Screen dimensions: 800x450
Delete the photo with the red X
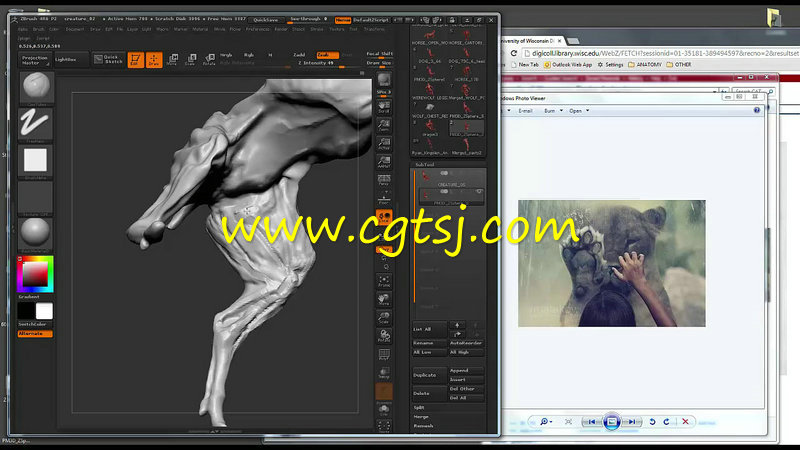(685, 421)
